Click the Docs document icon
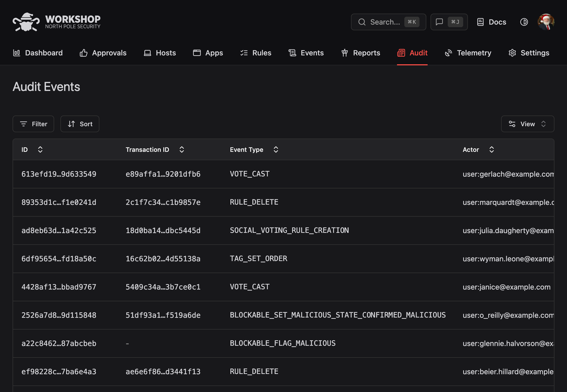The image size is (567, 392). [480, 22]
